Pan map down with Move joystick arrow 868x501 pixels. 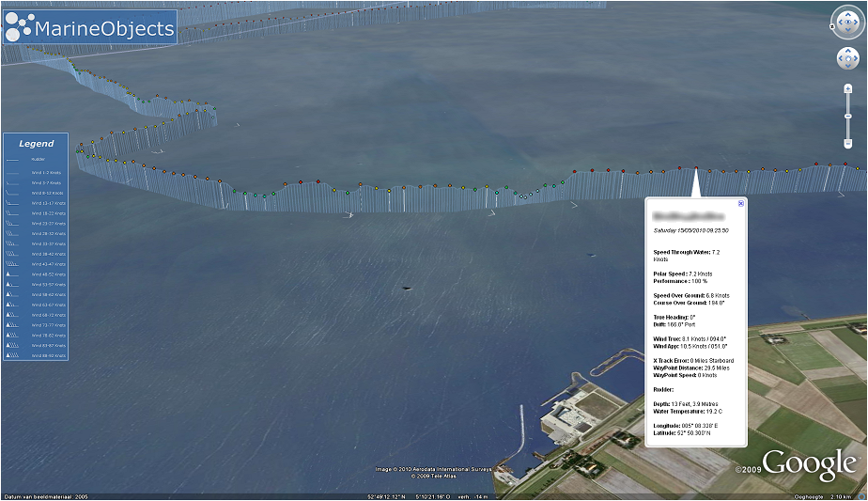[x=847, y=66]
